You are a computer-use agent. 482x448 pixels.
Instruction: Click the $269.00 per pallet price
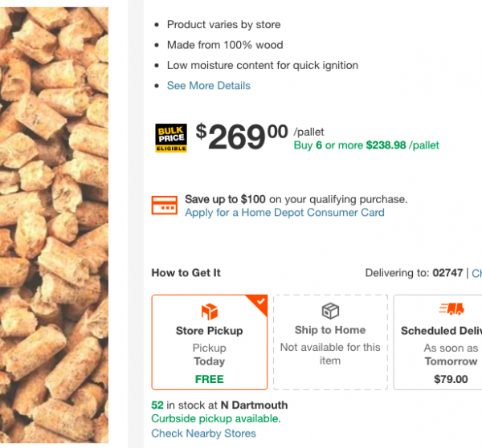[x=243, y=137]
